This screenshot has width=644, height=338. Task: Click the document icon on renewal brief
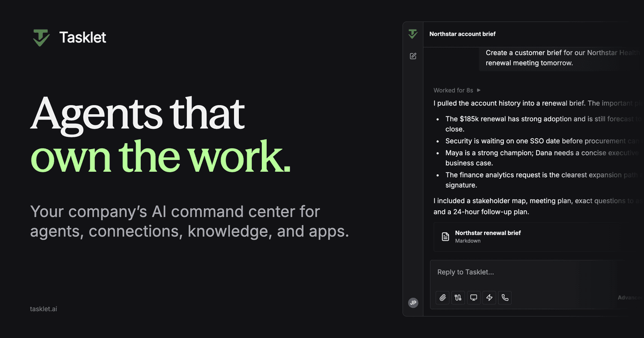[x=445, y=237]
